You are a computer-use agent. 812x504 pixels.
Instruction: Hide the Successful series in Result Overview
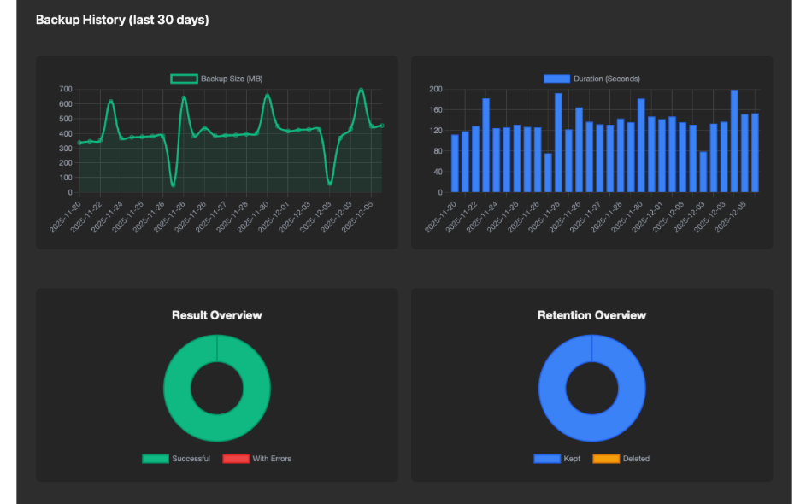point(176,459)
